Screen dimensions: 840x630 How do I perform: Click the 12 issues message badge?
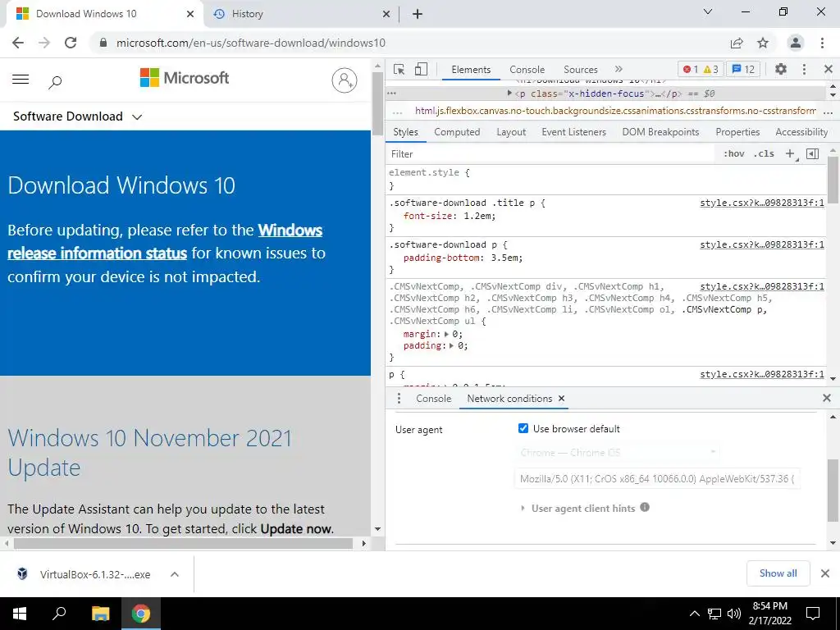coord(743,69)
